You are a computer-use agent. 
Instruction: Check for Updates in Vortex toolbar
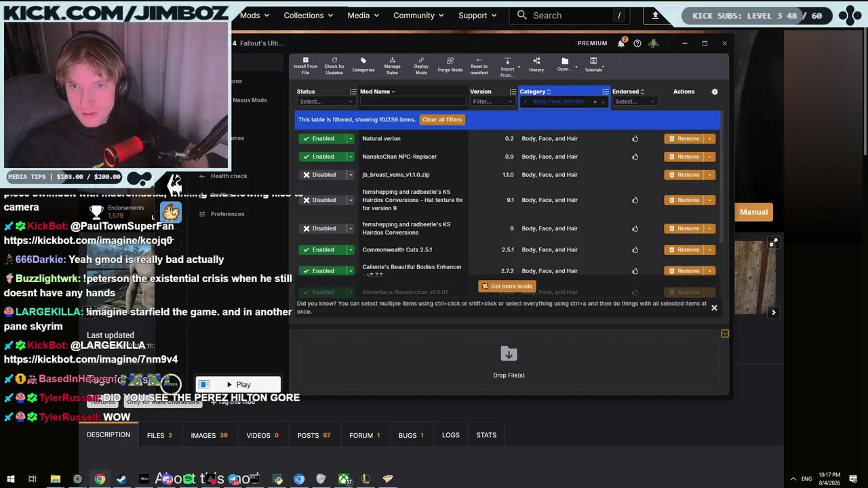pos(334,66)
